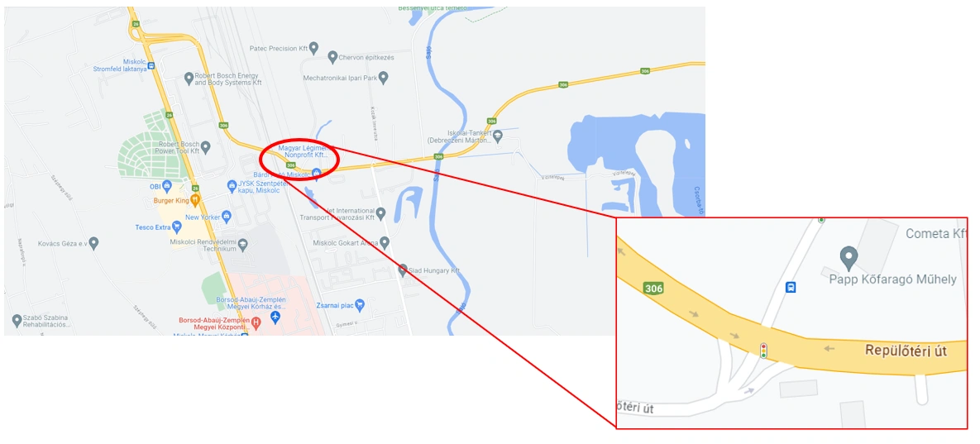Image resolution: width=980 pixels, height=444 pixels.
Task: Open the Robert Bosch Power Tool pin
Action: click(x=205, y=147)
